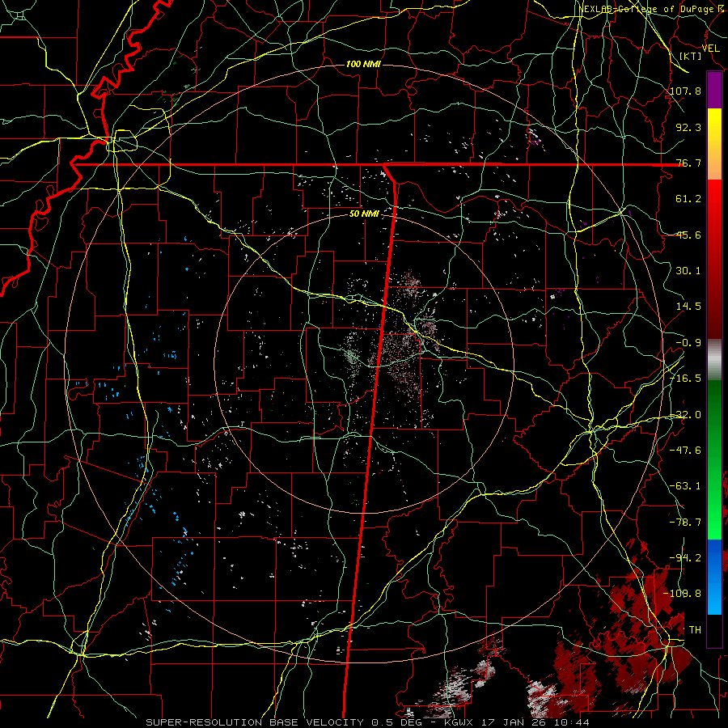Click the 76.7 legend value
728x728 pixels.
click(x=688, y=163)
